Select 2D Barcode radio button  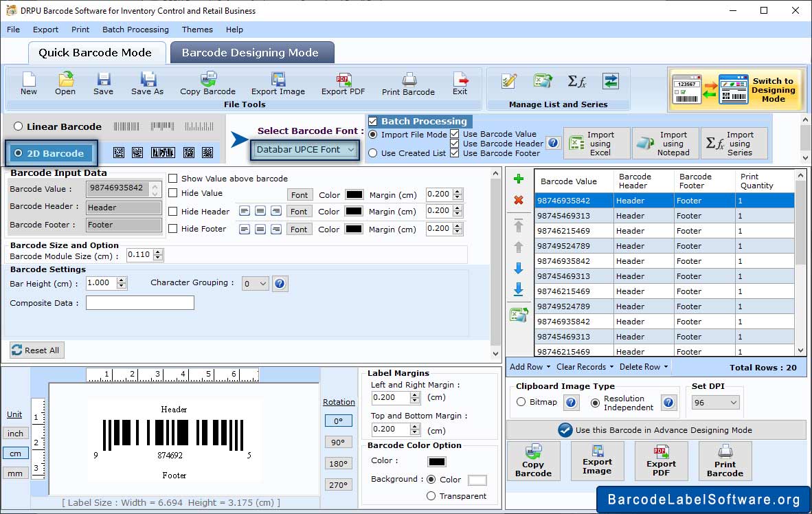click(x=18, y=153)
